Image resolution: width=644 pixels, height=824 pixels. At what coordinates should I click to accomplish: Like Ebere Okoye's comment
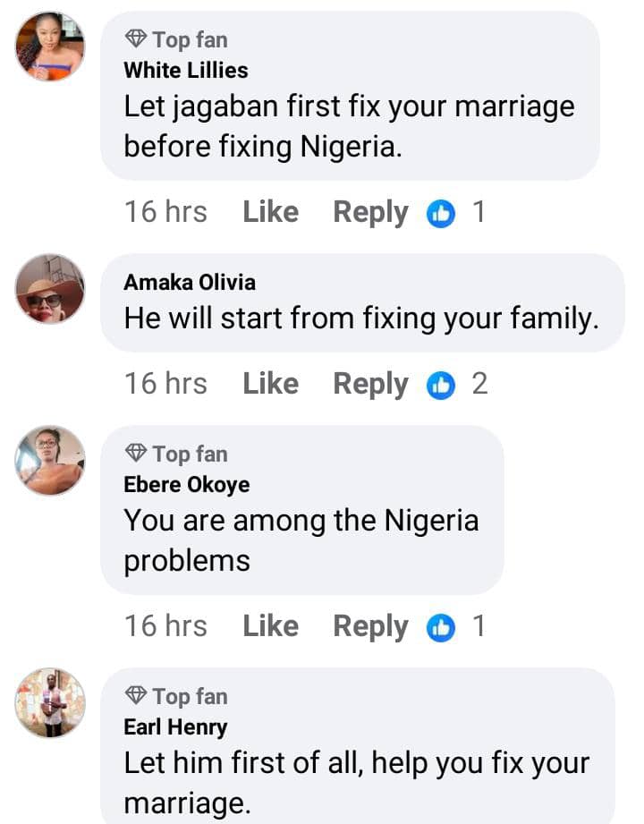pyautogui.click(x=270, y=626)
